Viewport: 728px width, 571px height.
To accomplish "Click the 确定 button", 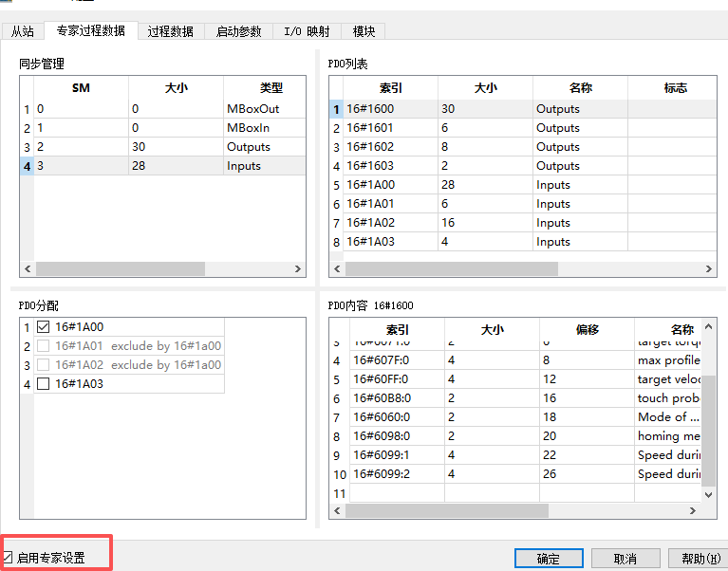I will click(549, 559).
